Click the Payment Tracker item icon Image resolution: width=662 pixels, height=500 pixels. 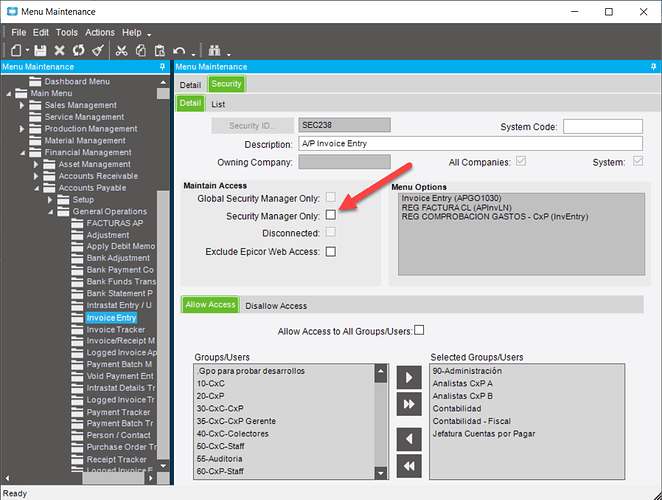(77, 412)
